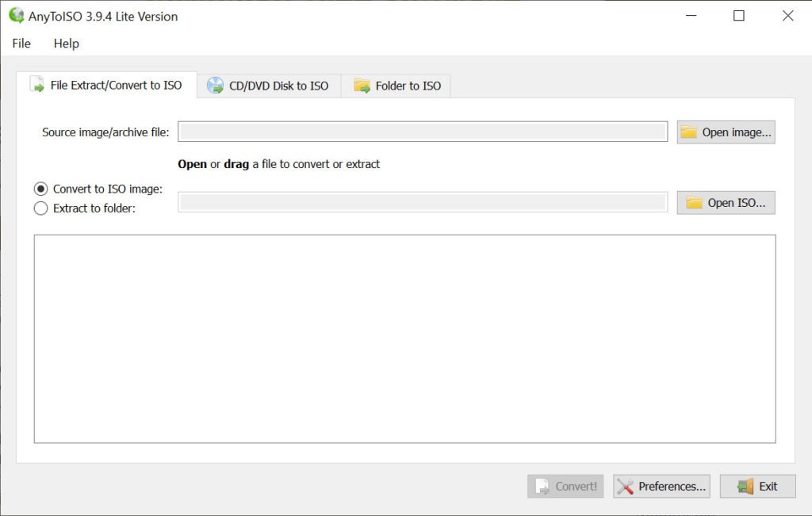Viewport: 812px width, 516px height.
Task: Click the Open image... button
Action: click(726, 132)
